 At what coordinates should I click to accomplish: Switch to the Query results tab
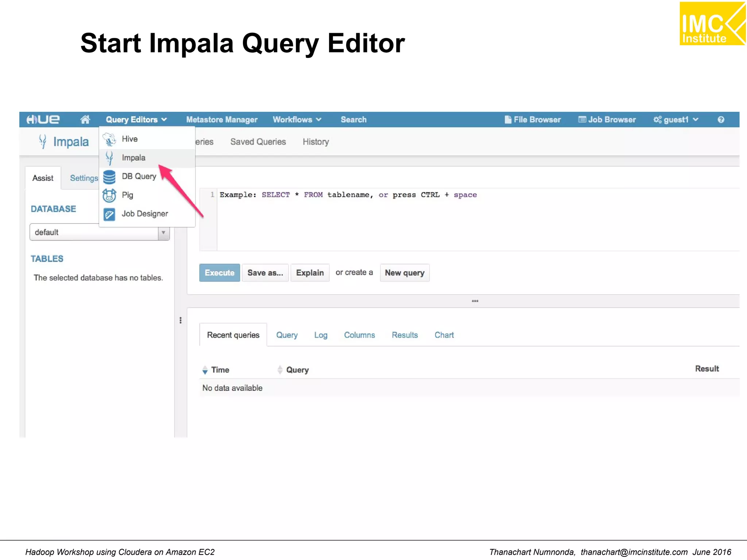click(x=287, y=335)
